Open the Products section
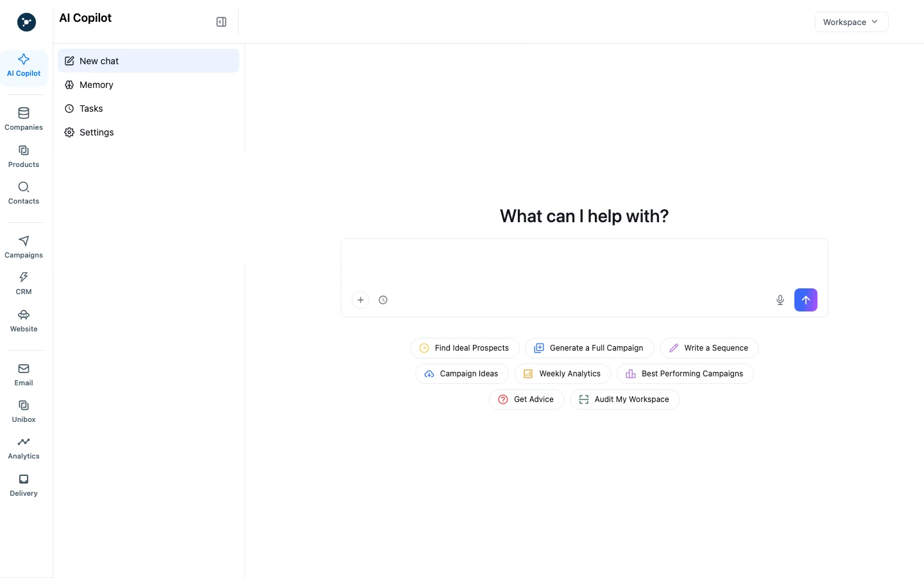Viewport: 924px width, 578px height. 24,157
